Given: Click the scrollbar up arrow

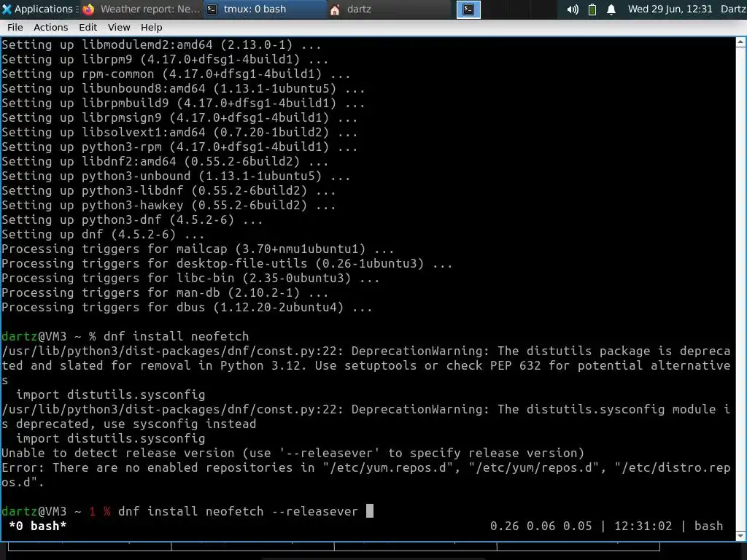Looking at the screenshot, I should click(x=741, y=42).
